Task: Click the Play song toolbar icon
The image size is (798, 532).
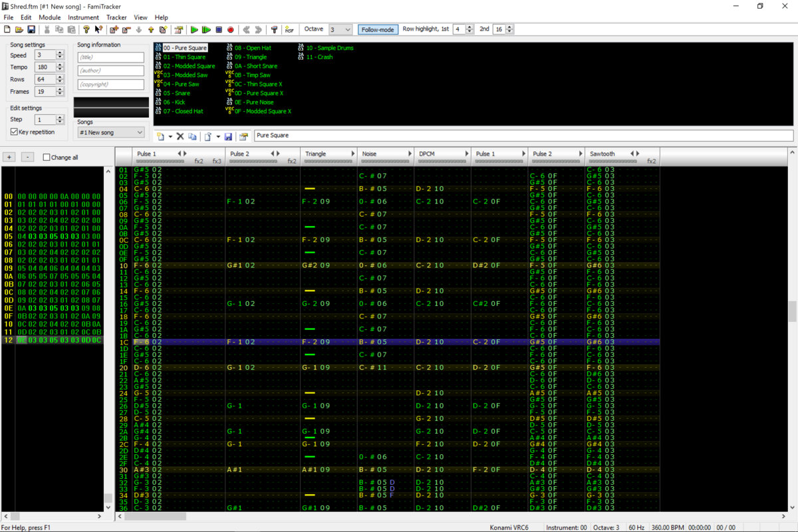Action: pyautogui.click(x=194, y=30)
